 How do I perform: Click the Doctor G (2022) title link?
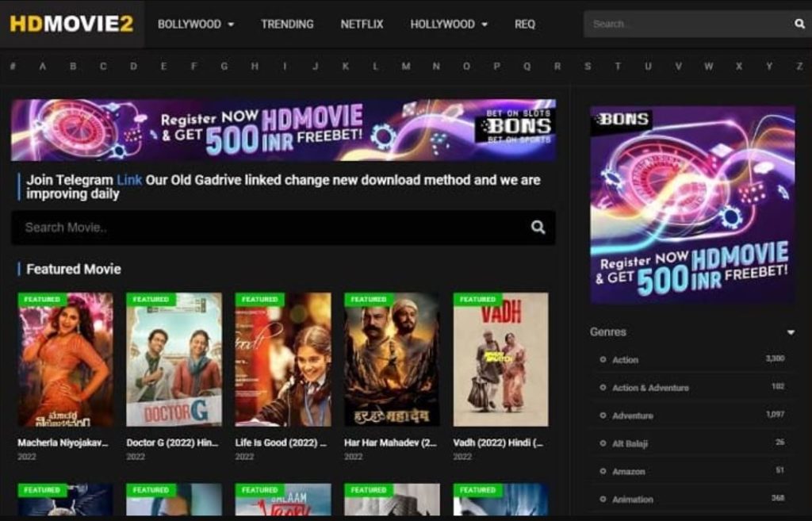point(172,442)
